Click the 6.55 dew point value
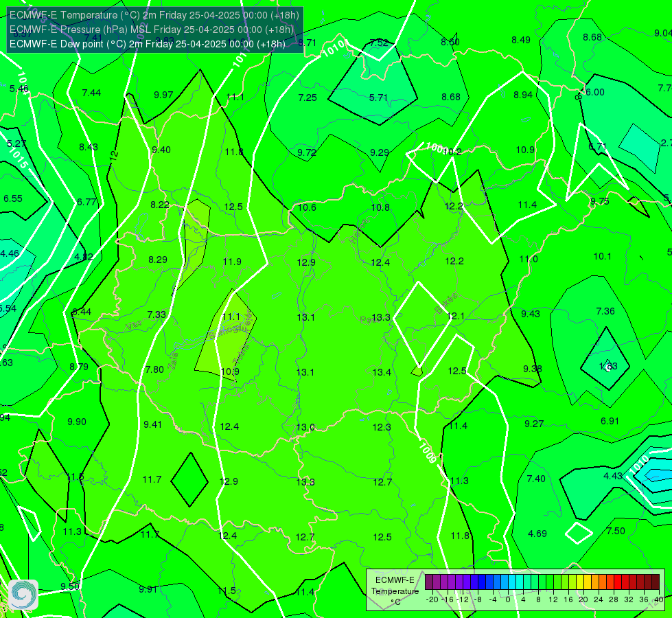672x618 pixels. [13, 198]
